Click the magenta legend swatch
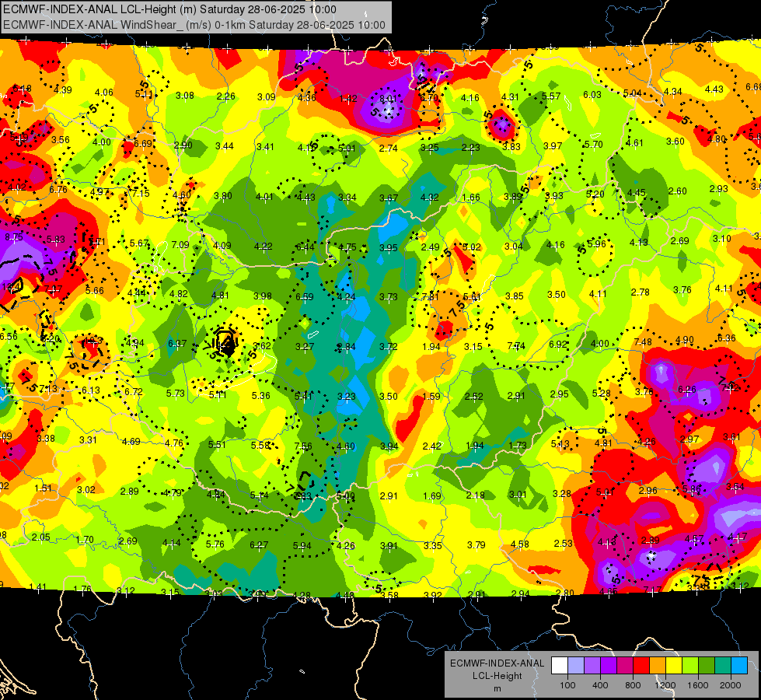 625,666
